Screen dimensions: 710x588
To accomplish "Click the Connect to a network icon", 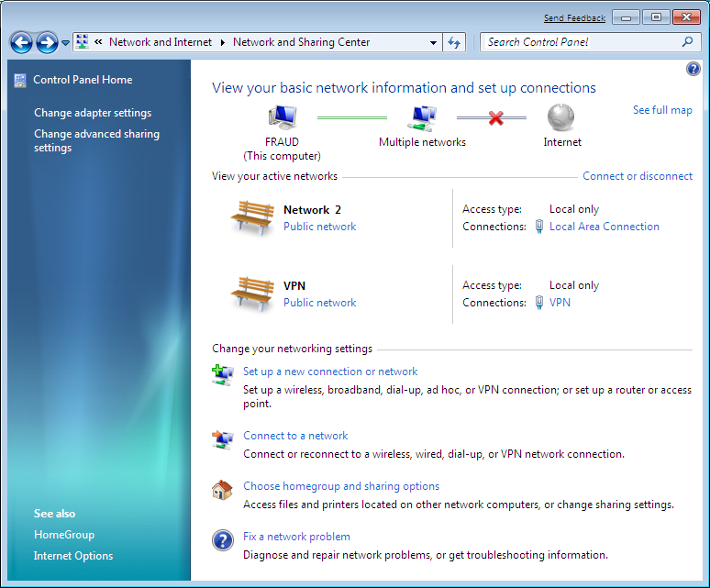I will click(222, 439).
